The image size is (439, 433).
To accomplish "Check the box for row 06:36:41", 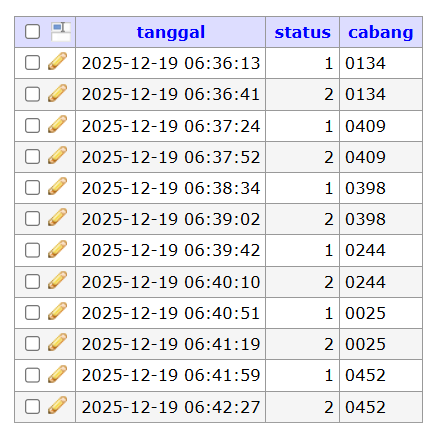I will [x=33, y=94].
